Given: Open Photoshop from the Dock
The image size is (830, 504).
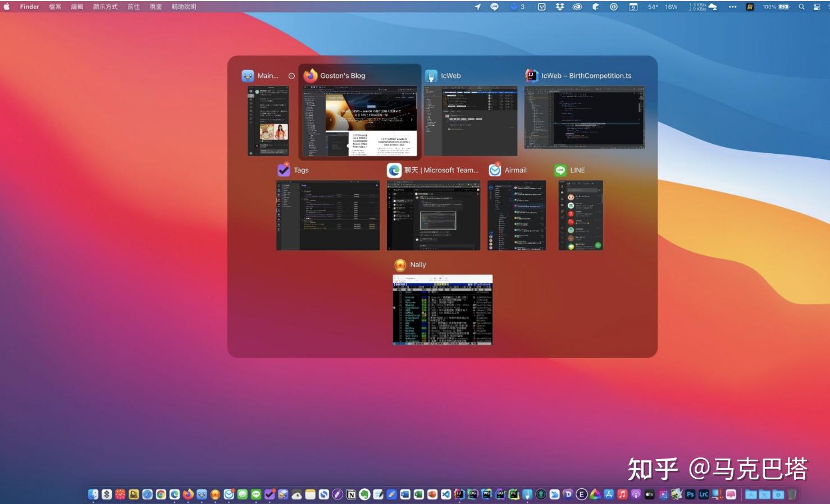Looking at the screenshot, I should click(690, 494).
